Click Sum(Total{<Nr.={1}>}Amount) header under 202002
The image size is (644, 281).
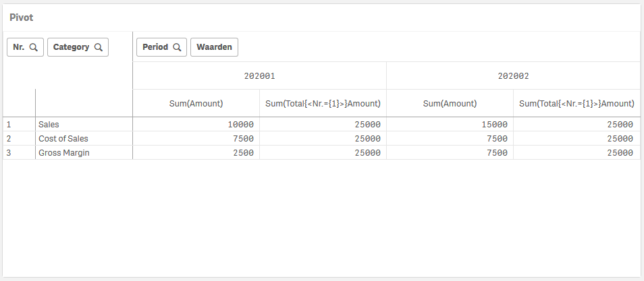576,103
